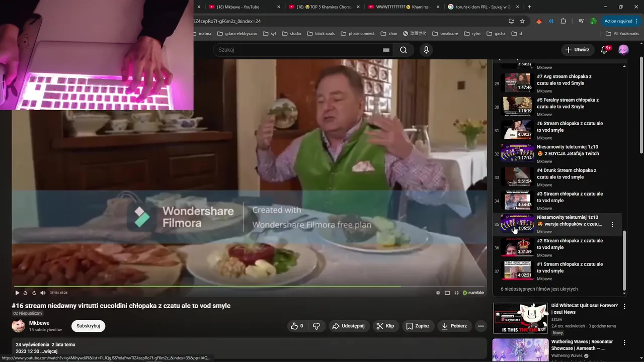Open the black souls bookmark folder
The image size is (644, 362).
(320, 34)
